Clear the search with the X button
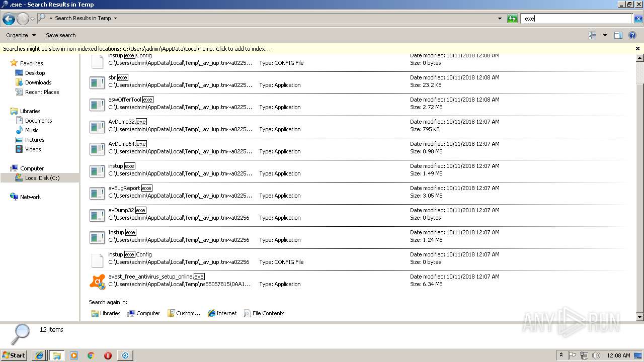The height and width of the screenshot is (362, 644). [x=638, y=19]
